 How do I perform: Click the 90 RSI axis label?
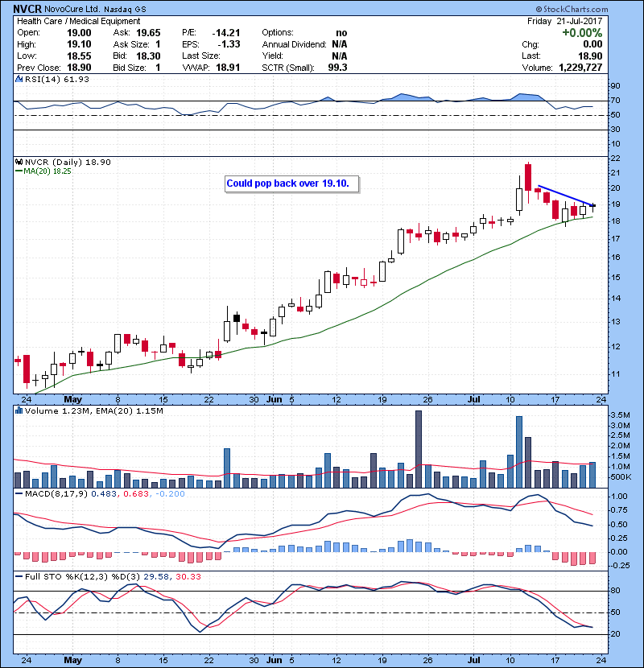pos(616,86)
